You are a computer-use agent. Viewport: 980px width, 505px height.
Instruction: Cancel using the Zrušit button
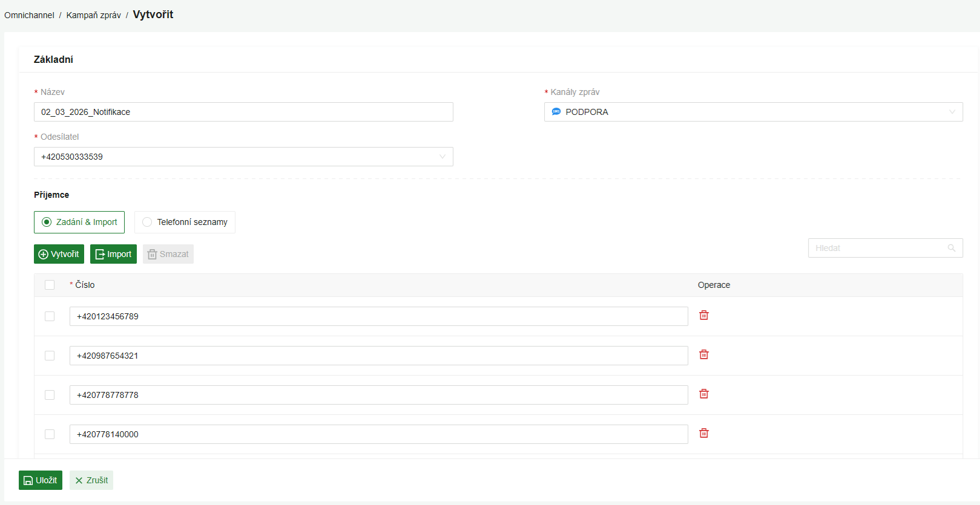91,480
